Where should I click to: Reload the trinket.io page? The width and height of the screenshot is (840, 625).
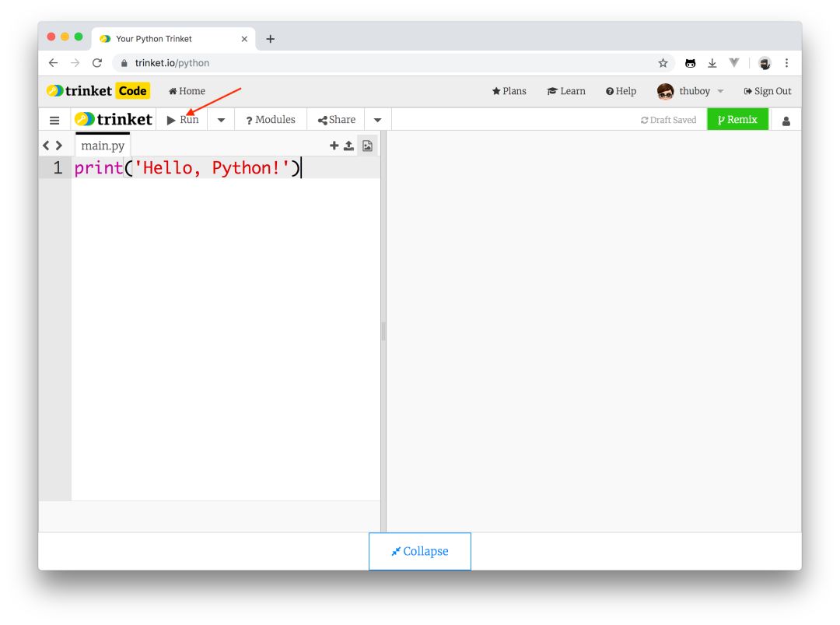[x=97, y=63]
